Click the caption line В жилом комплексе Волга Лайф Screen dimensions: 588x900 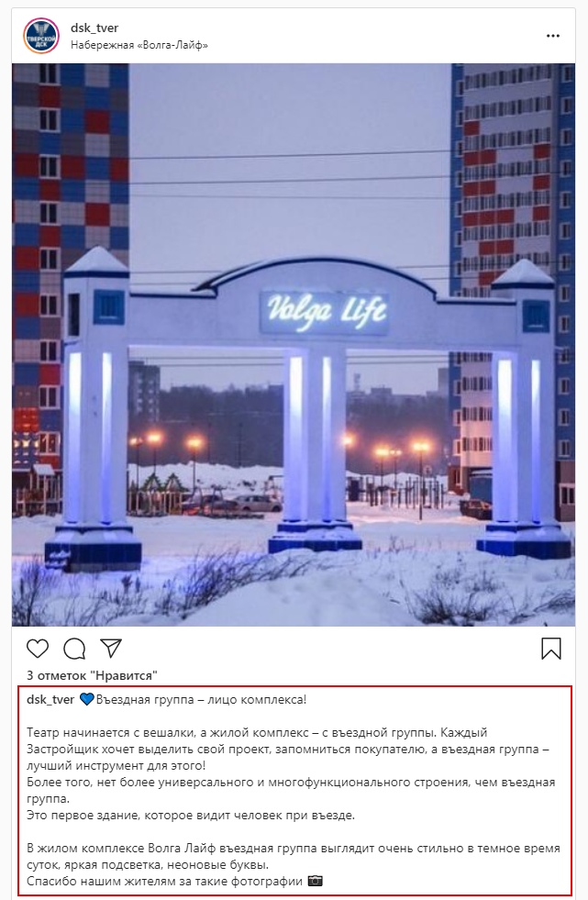(x=294, y=849)
